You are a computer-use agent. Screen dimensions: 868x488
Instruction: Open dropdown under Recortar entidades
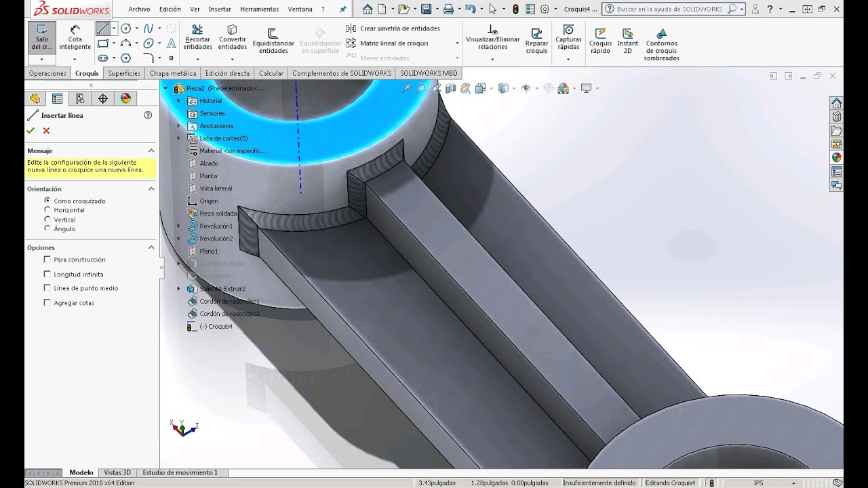pyautogui.click(x=197, y=59)
